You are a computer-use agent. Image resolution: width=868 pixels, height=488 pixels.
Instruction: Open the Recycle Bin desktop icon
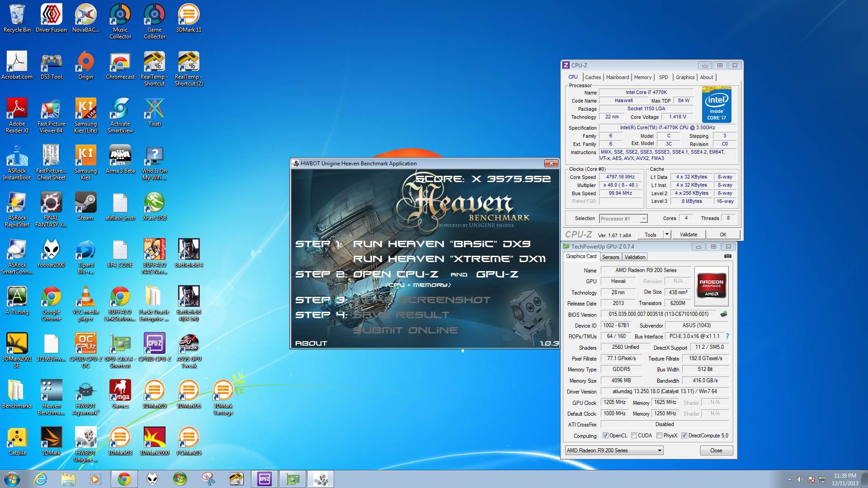tap(17, 18)
